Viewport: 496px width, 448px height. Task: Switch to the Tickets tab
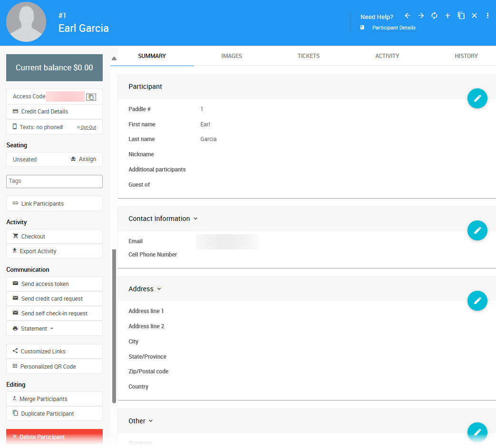(x=309, y=56)
